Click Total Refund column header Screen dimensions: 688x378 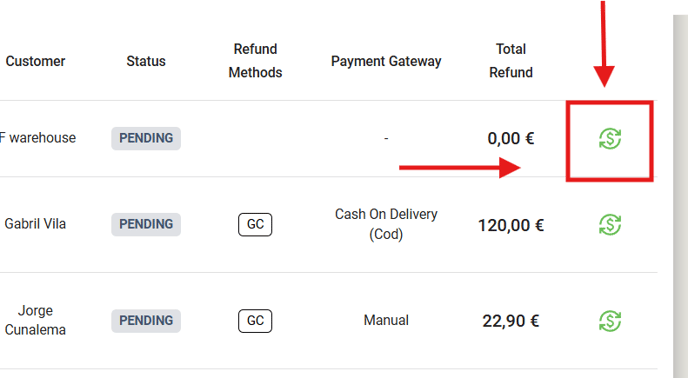(x=511, y=61)
